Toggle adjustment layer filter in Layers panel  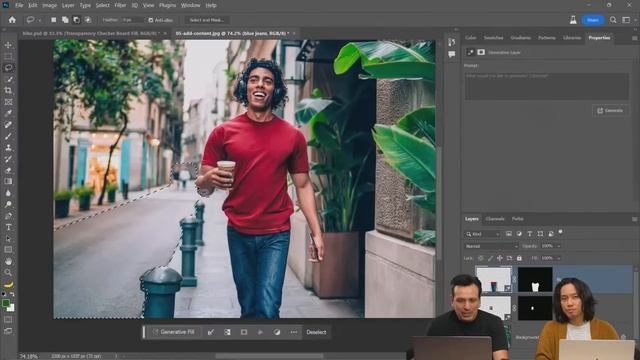tap(519, 234)
